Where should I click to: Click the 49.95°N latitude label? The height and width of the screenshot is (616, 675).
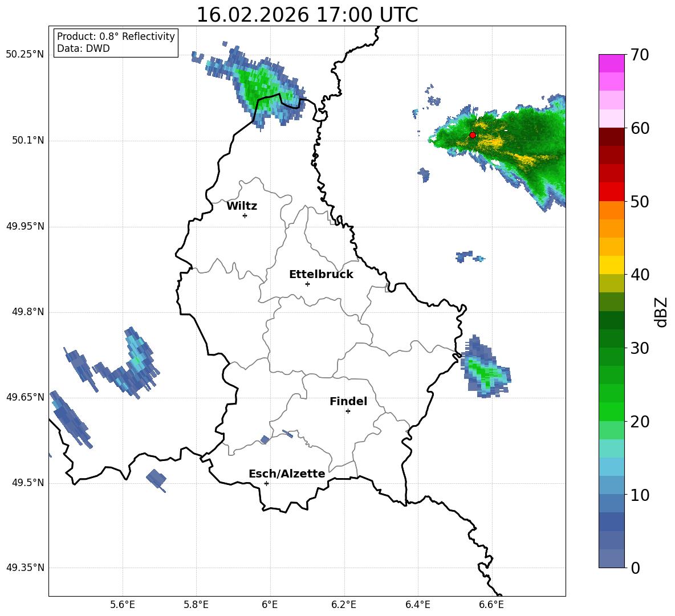click(25, 226)
